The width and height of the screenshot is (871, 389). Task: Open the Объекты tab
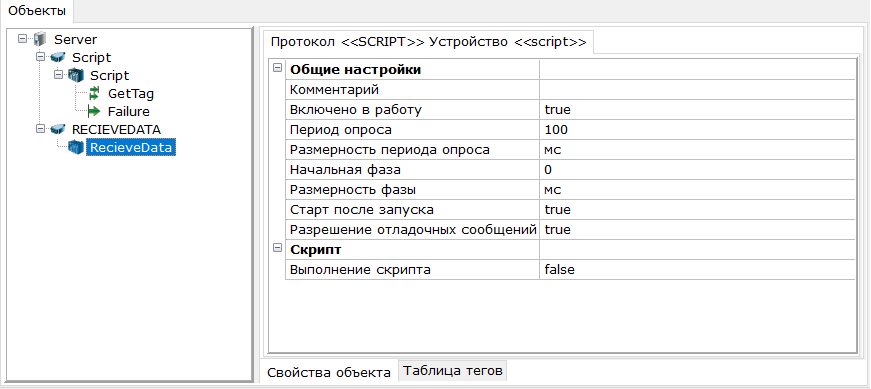click(37, 11)
